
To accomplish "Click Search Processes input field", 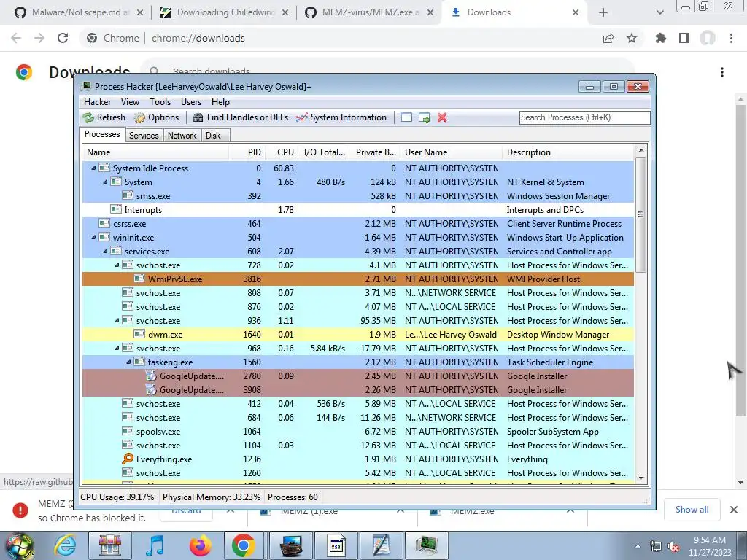I will click(x=584, y=117).
